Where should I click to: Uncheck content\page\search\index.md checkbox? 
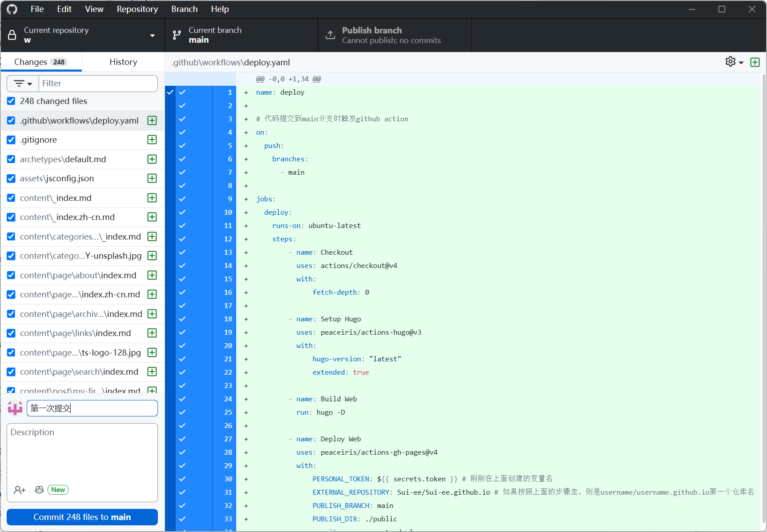[11, 372]
